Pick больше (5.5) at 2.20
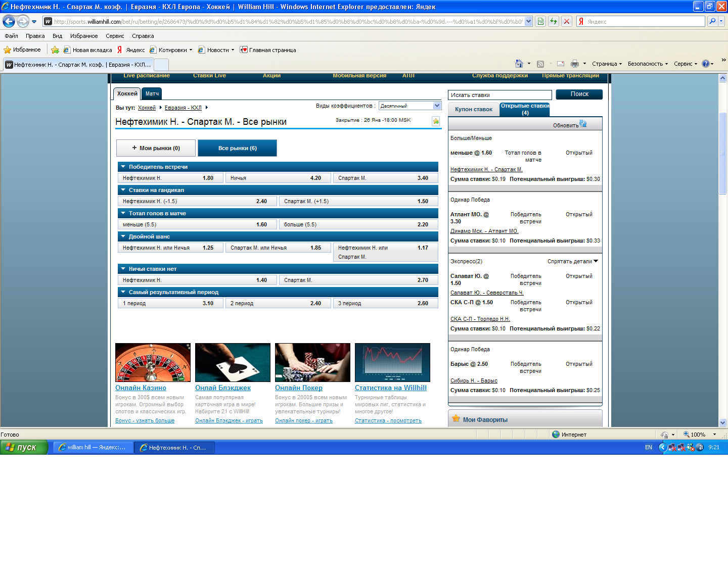The height and width of the screenshot is (573, 728). (x=358, y=224)
